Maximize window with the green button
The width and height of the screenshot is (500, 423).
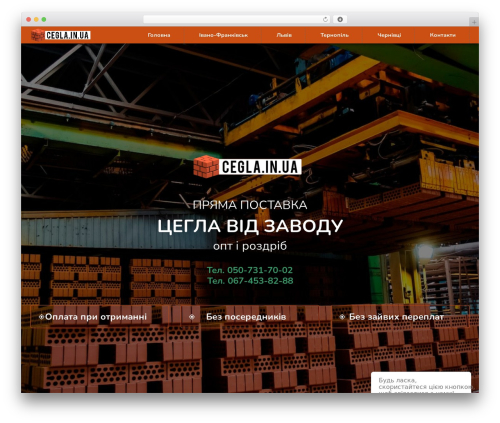44,20
